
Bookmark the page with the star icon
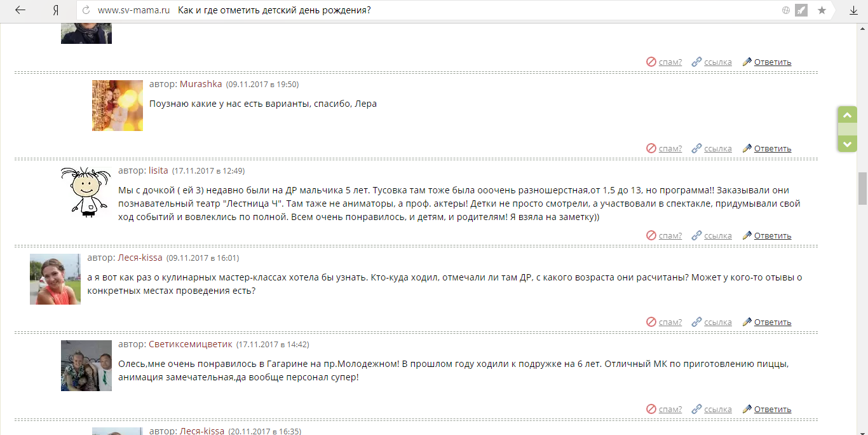[x=822, y=10]
